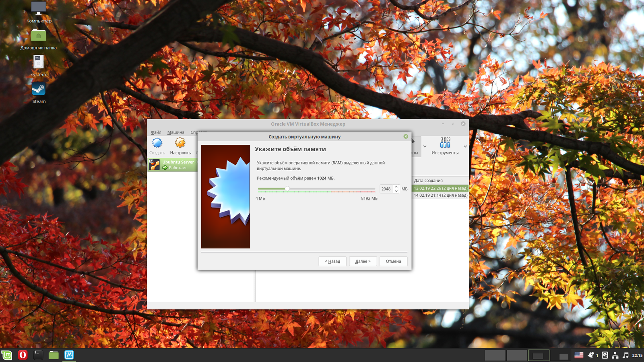Open the Файл menu
Screen dimensions: 644x362
coord(156,132)
